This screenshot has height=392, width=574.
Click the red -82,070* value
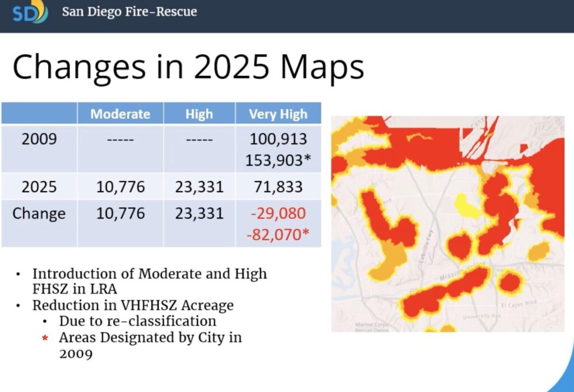[278, 235]
